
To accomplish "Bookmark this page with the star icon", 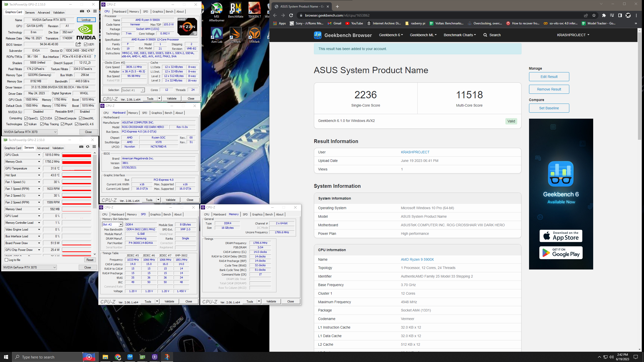I will (594, 16).
